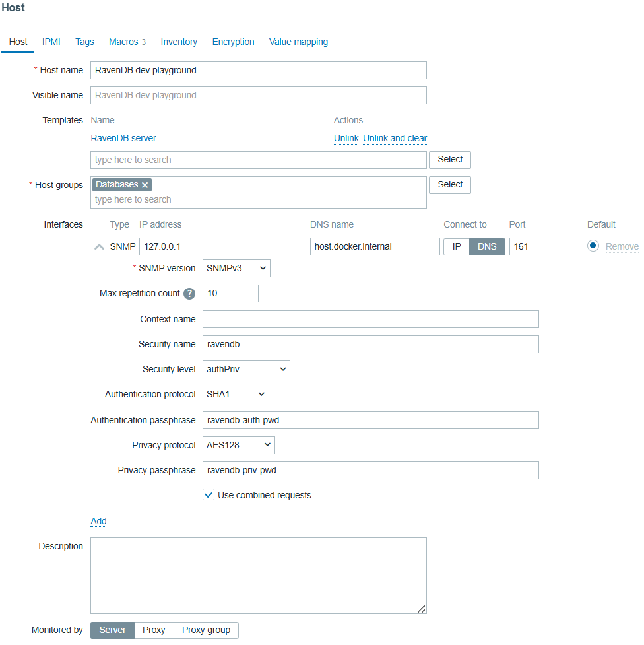The image size is (644, 645).
Task: Click the DNS name field
Action: point(375,247)
